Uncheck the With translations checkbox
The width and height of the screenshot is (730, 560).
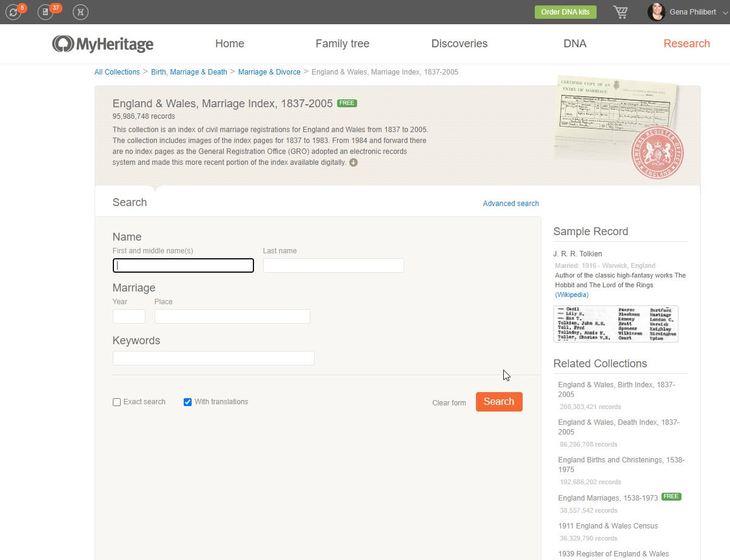[x=187, y=402]
